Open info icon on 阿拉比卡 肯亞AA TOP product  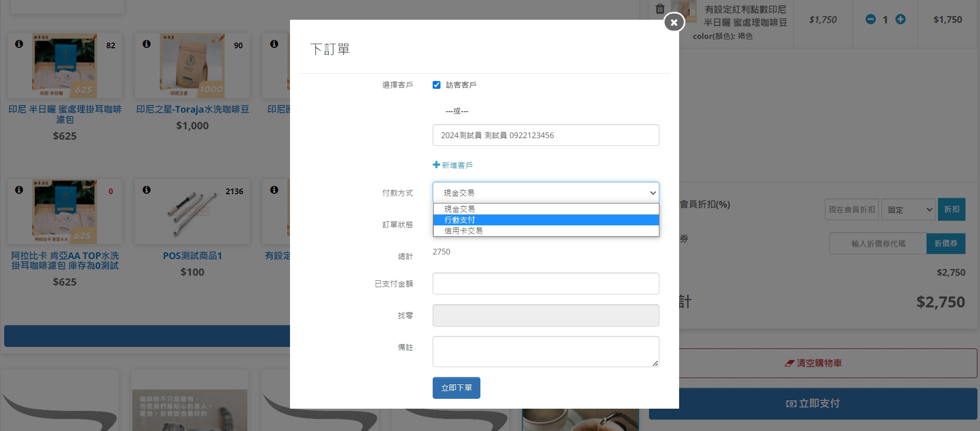(19, 190)
